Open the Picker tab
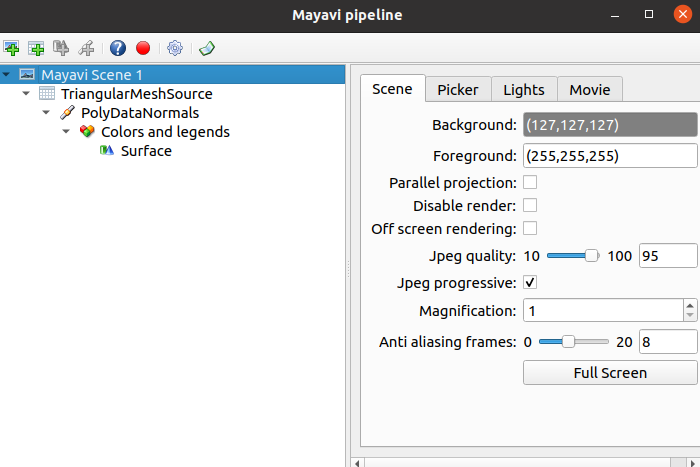The height and width of the screenshot is (467, 700). coord(458,90)
